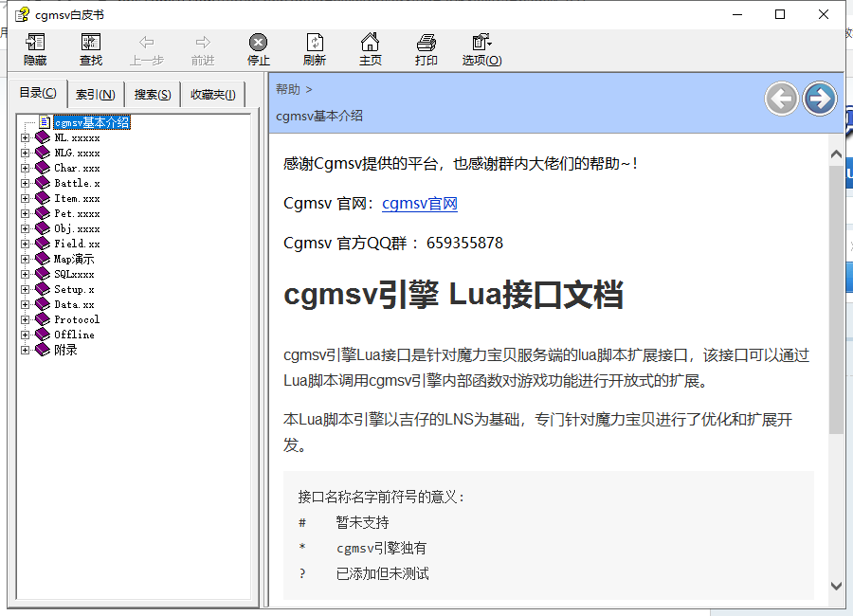The image size is (853, 616).
Task: Click the heading cgmsv引擎 Lua接口文档
Action: click(453, 295)
